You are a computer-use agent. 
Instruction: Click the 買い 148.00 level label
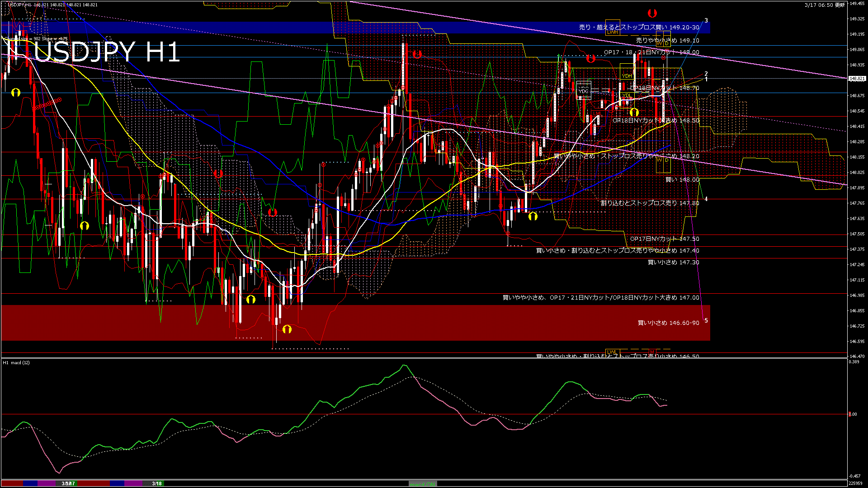(x=682, y=179)
